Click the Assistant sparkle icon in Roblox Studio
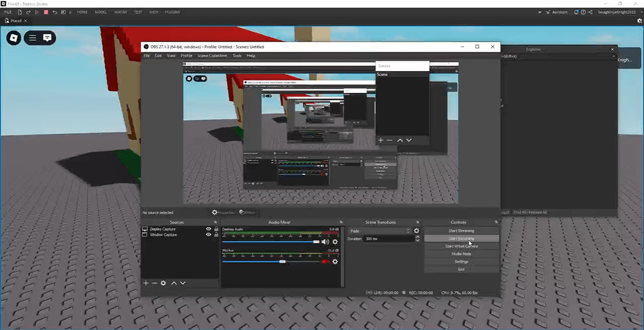644x330 pixels. click(x=548, y=13)
